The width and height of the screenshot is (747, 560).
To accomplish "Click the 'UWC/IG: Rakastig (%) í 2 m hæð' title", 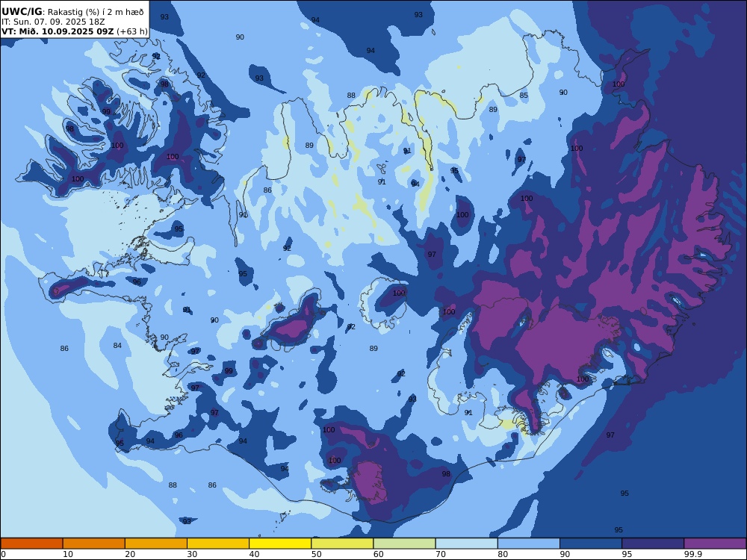I will (72, 12).
